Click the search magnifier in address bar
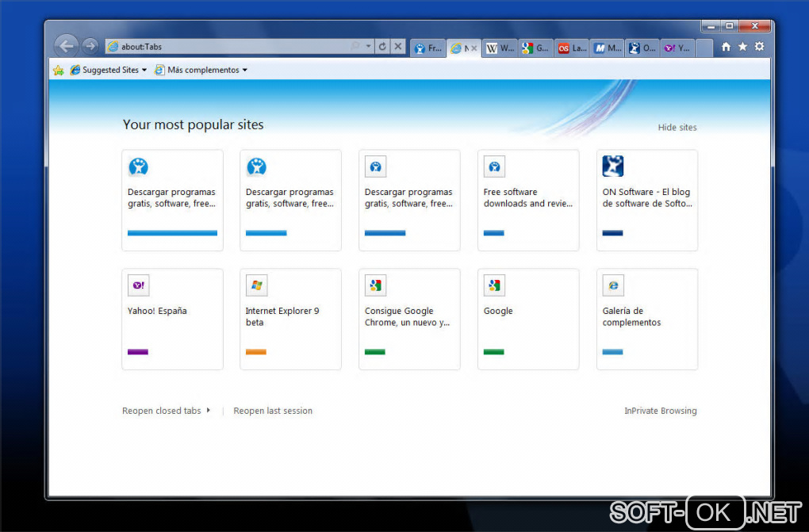This screenshot has height=532, width=809. [x=355, y=47]
